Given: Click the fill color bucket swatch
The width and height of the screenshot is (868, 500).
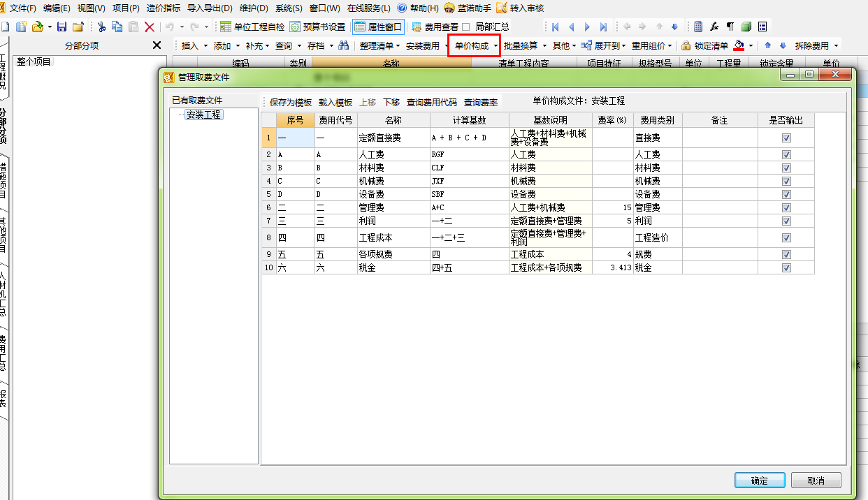Looking at the screenshot, I should 739,45.
